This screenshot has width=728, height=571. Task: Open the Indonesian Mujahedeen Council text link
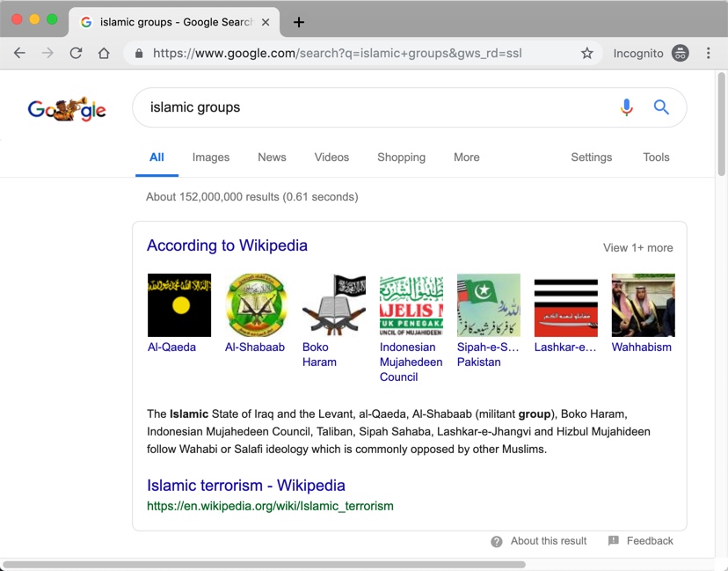click(x=411, y=362)
